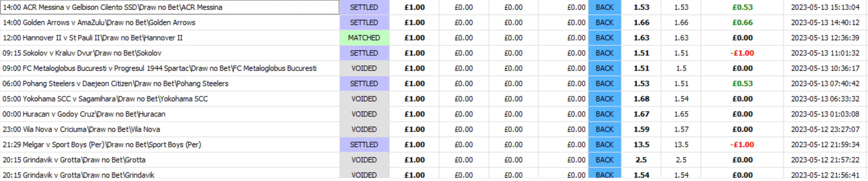Click the -£1.00 loss for Sokolov
The height and width of the screenshot is (181, 868).
point(742,53)
